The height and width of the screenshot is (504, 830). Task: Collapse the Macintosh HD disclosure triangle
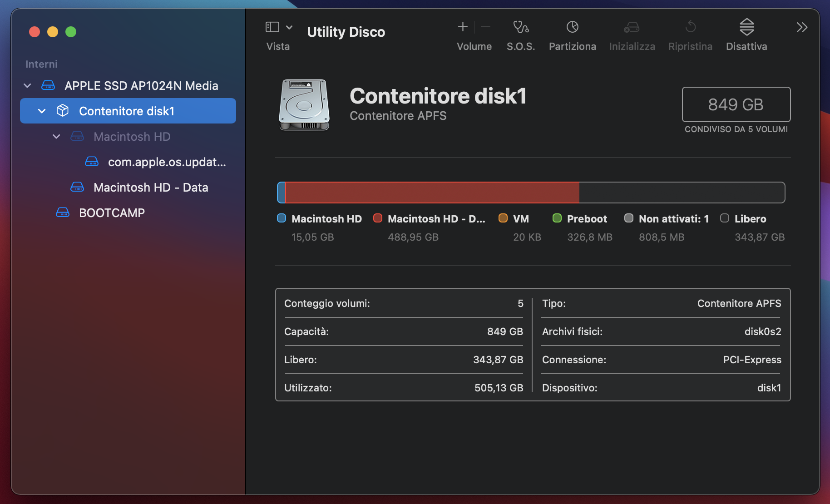[56, 136]
